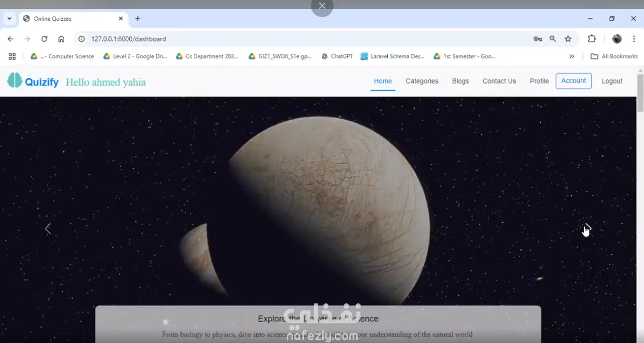Open the Computer Science bookmark
644x343 pixels.
coord(62,56)
